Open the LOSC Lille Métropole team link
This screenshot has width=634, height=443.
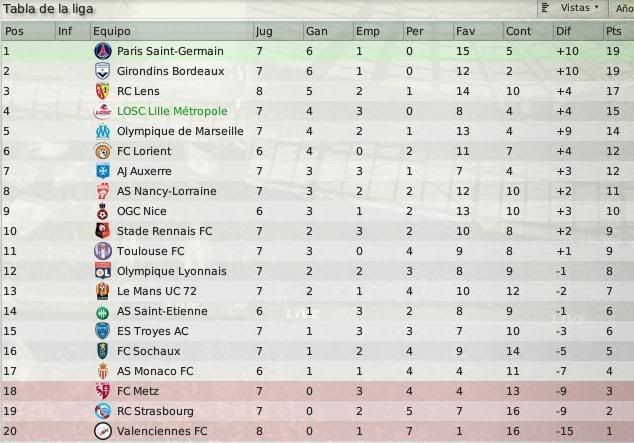click(172, 111)
